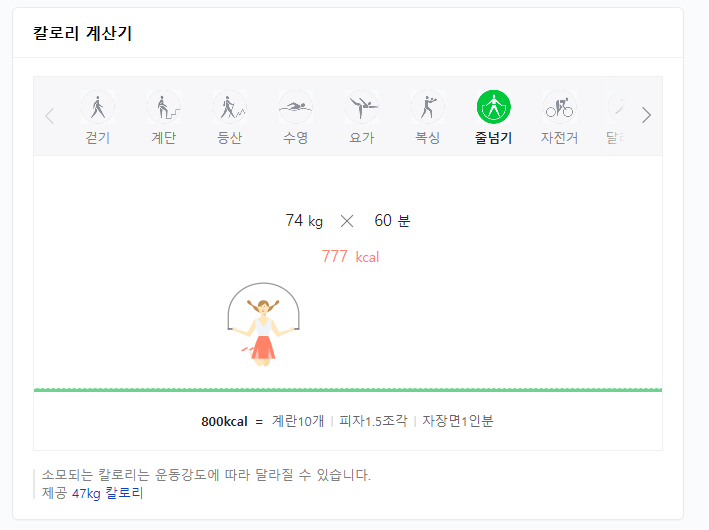709x530 pixels.
Task: Choose the yoga (요가) exercise icon
Action: tap(361, 107)
